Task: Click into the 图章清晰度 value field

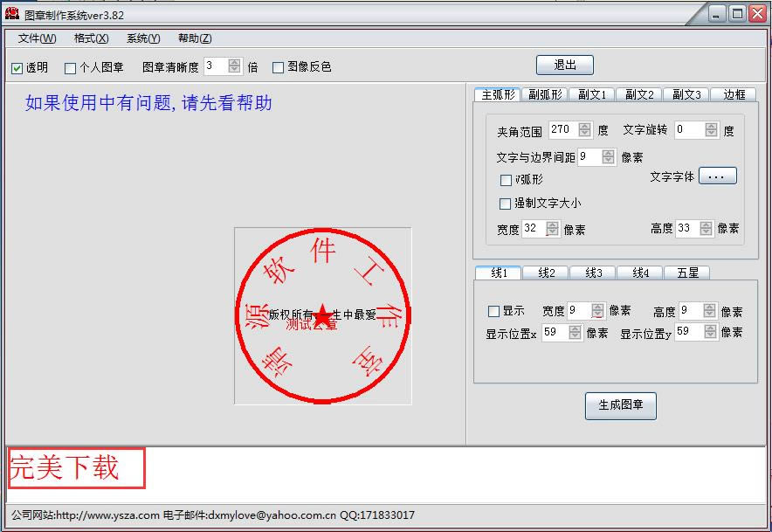Action: tap(216, 66)
